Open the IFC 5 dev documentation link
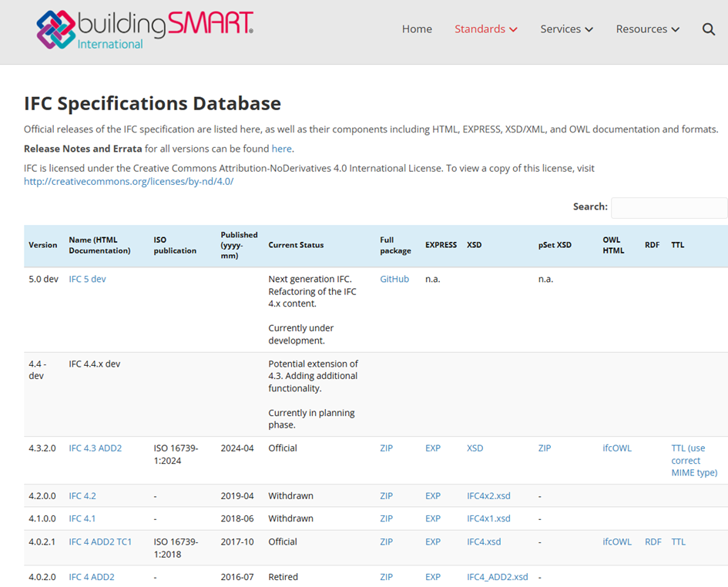The width and height of the screenshot is (728, 587). point(87,279)
